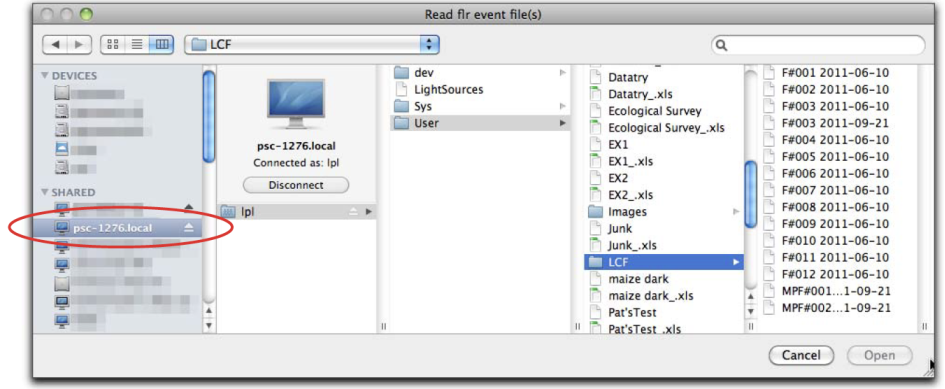
Task: Open the dev folder
Action: (480, 72)
